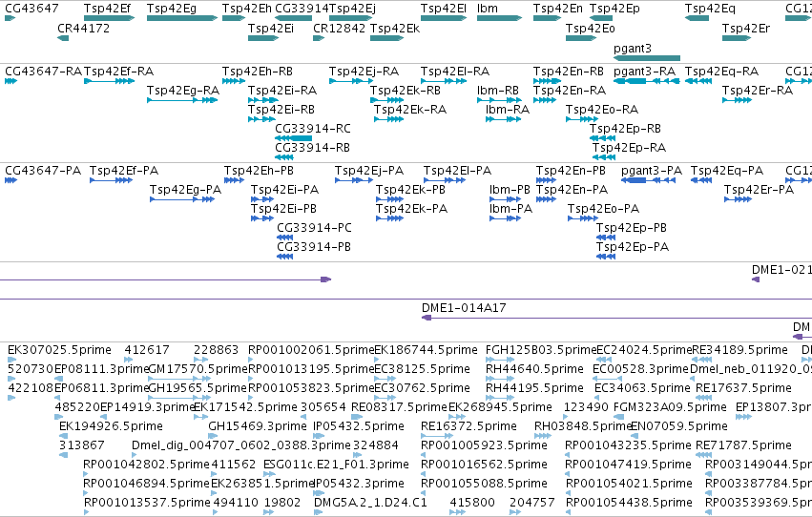Select transcript Tsp42Eh-RB label

(x=258, y=71)
